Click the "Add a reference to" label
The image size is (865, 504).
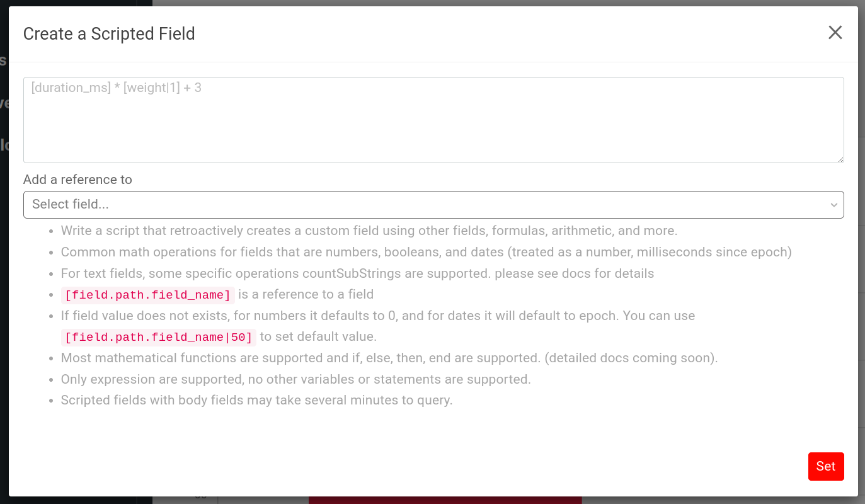[x=77, y=180]
